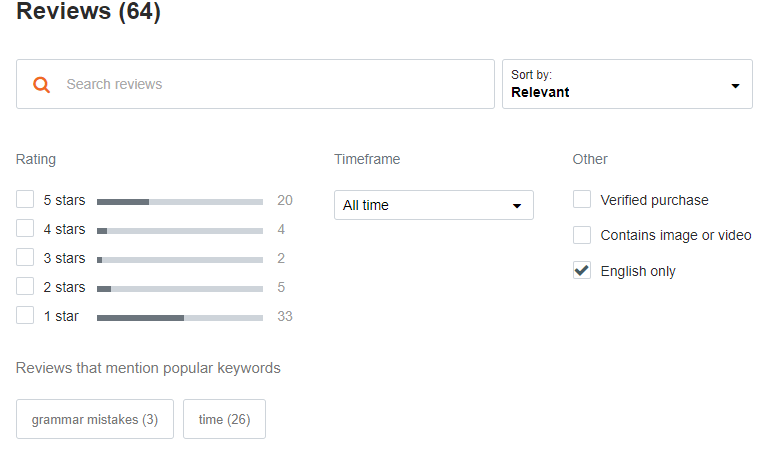Viewport: 771px width, 451px height.
Task: Click the 5 stars label text
Action: [x=64, y=200]
